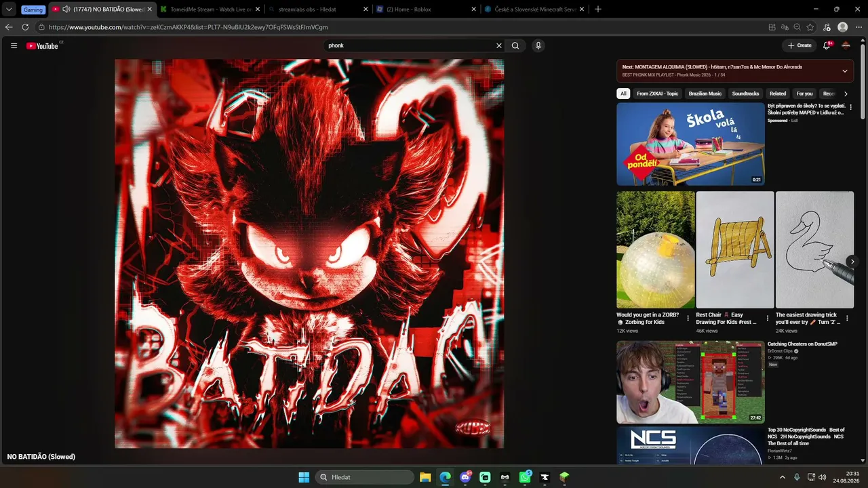Open the Škola volá ad thumbnail
The width and height of the screenshot is (868, 488).
point(690,144)
